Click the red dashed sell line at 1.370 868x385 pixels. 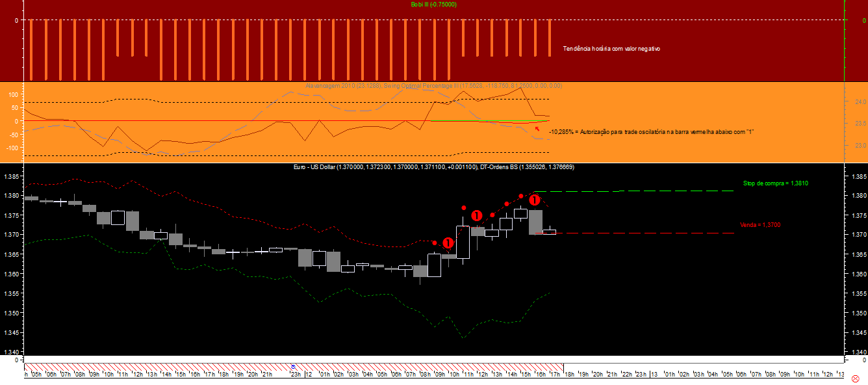tap(633, 233)
